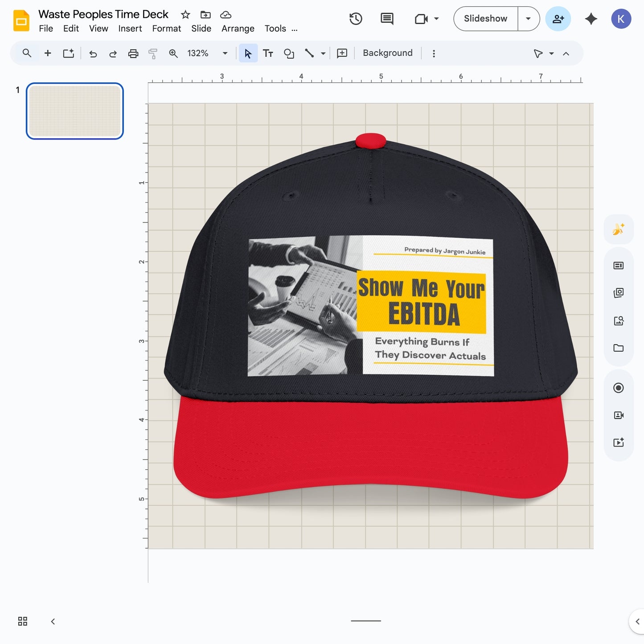This screenshot has height=644, width=644.
Task: Click the zoom magnifier tool
Action: pos(173,54)
